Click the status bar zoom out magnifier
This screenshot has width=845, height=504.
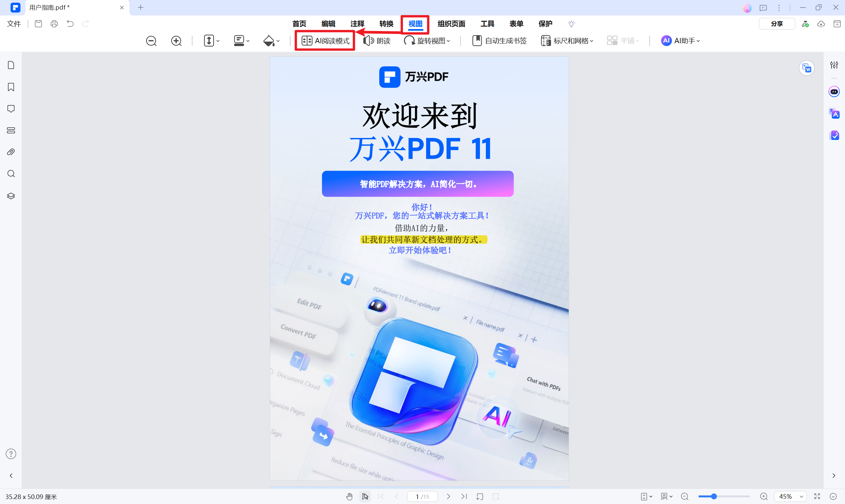(x=685, y=496)
